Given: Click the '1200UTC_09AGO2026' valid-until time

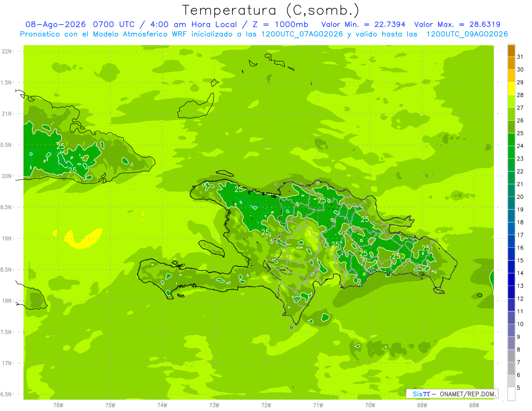Looking at the screenshot, I should (x=467, y=34).
